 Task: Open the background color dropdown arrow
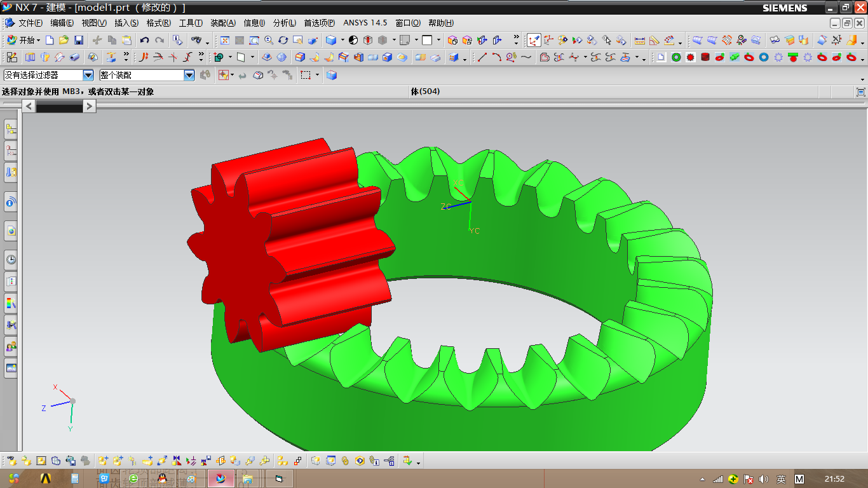tap(438, 40)
